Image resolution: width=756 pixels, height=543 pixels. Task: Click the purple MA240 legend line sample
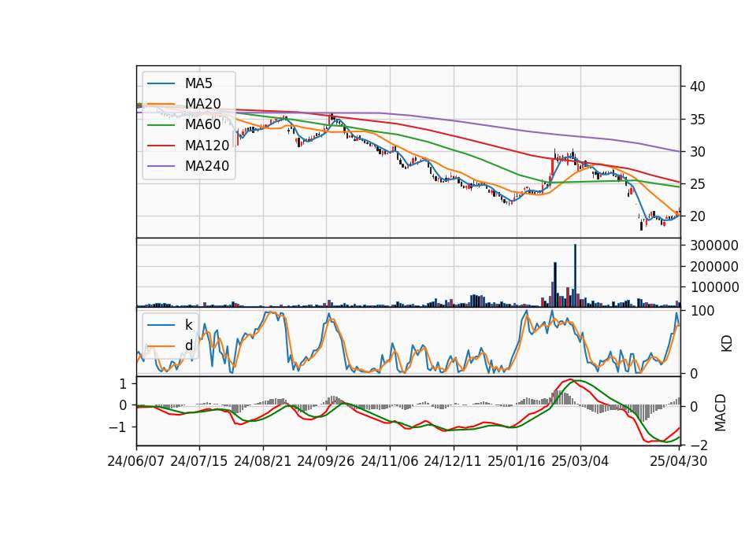(161, 166)
